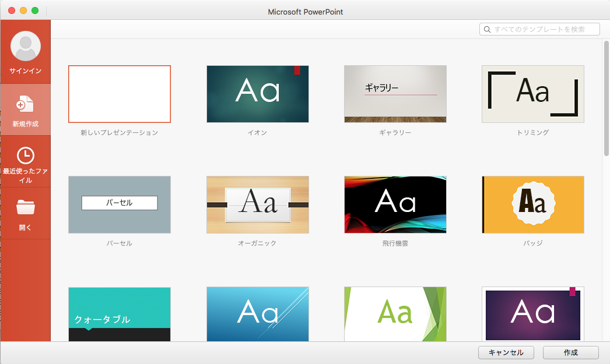This screenshot has width=610, height=364.
Task: Select the クォータブル teal template thumbnail
Action: click(x=120, y=314)
